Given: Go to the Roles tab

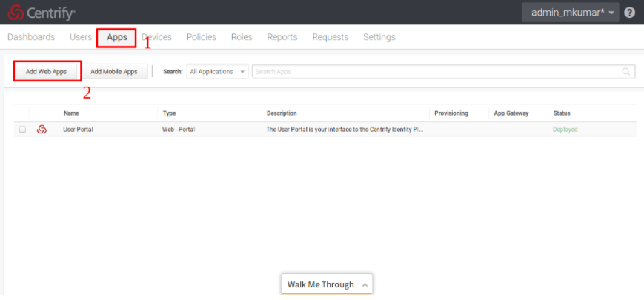Looking at the screenshot, I should click(x=242, y=37).
